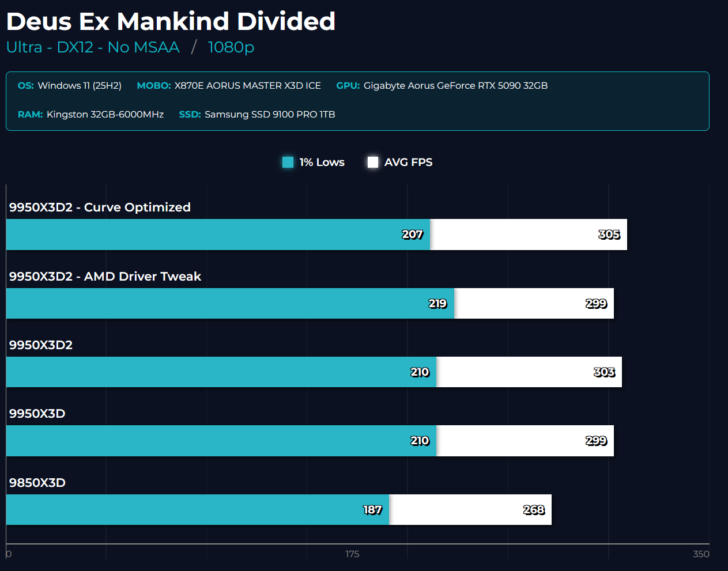
Task: Click the GPU spec Gigabyte Aorus RTX 5090
Action: [455, 86]
